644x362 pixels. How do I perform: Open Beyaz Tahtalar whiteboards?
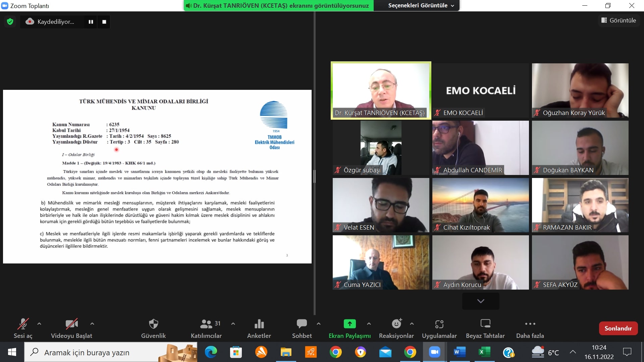click(485, 328)
